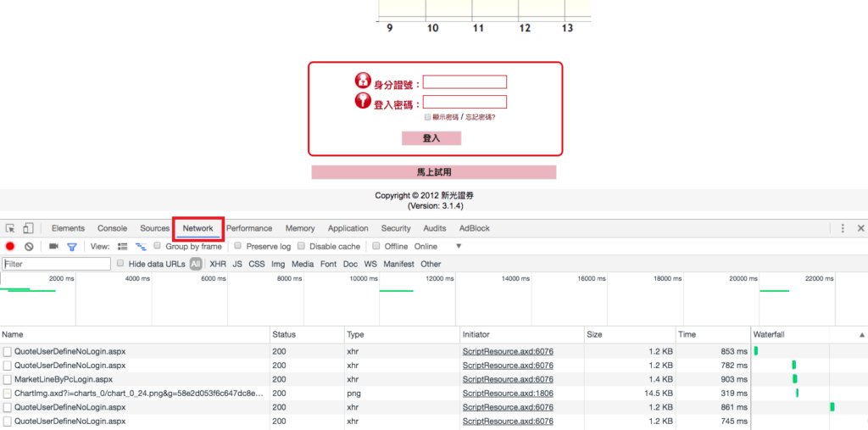Screen dimensions: 868x430
Task: Open the AdBlock tab
Action: pyautogui.click(x=475, y=228)
